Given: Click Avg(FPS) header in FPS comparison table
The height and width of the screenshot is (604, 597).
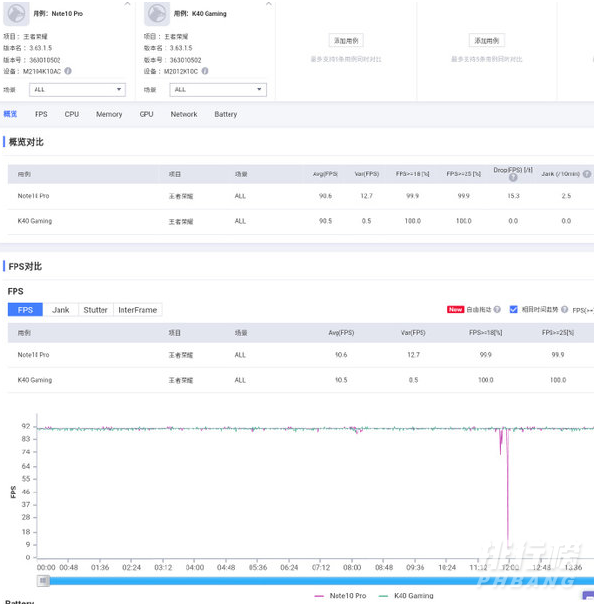Looking at the screenshot, I should (x=341, y=333).
